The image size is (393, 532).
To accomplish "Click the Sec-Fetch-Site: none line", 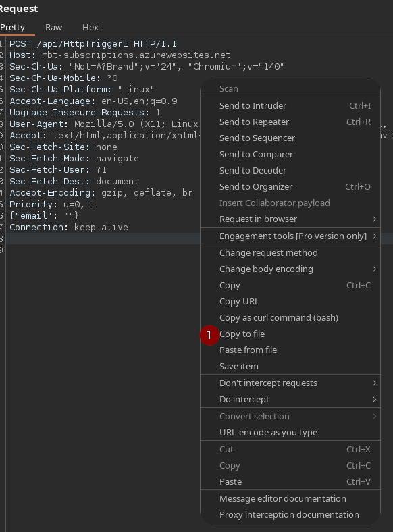I will click(63, 147).
